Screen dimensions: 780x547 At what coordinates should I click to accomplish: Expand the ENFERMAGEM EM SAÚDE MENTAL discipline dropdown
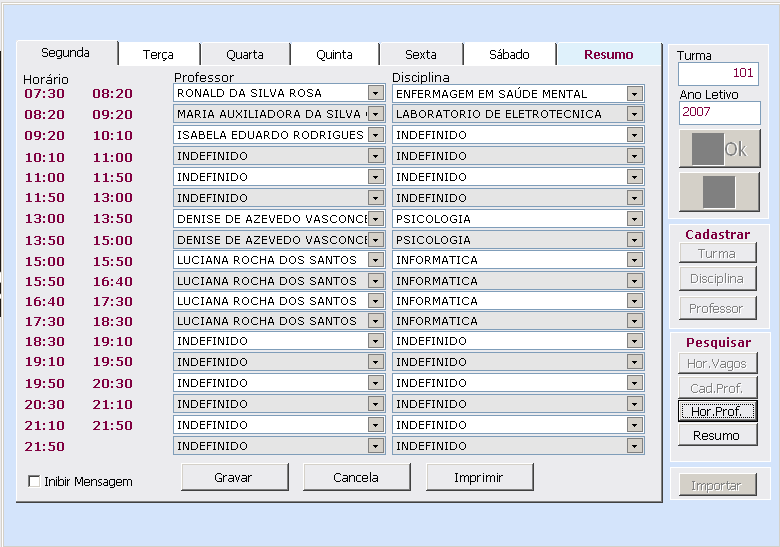coord(634,93)
